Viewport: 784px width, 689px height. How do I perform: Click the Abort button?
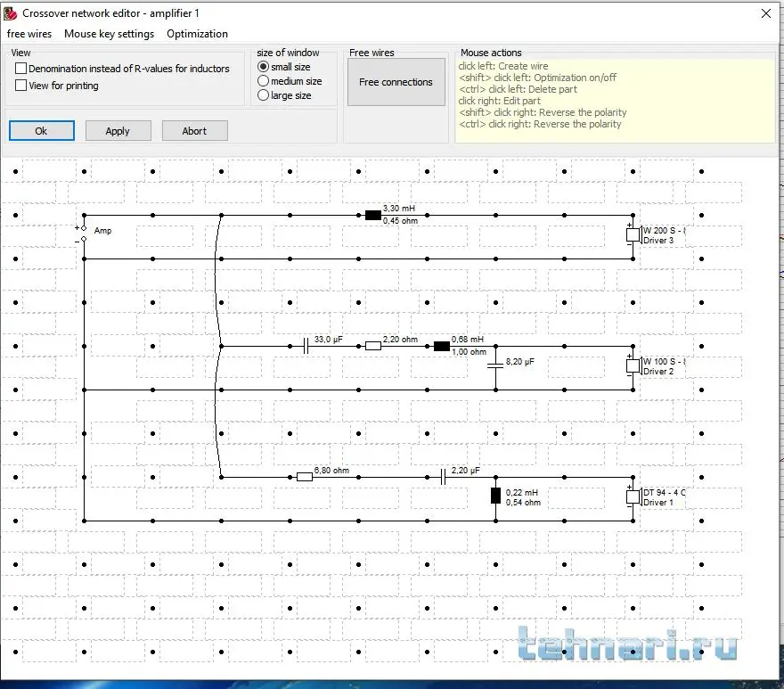pos(194,131)
